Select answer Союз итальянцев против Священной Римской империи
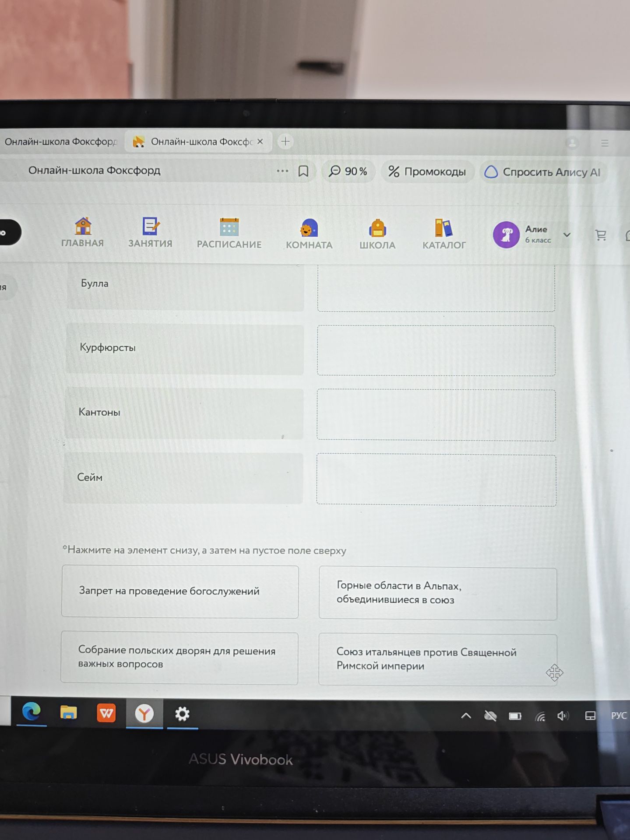This screenshot has width=630, height=840. [x=438, y=660]
